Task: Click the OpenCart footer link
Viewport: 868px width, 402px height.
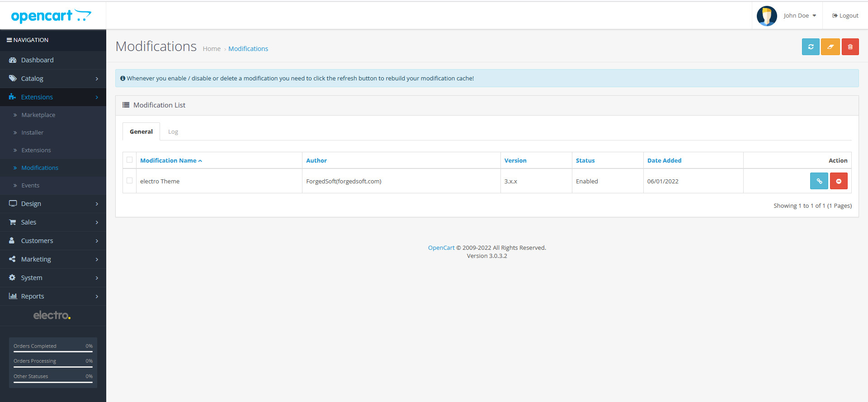Action: (441, 248)
